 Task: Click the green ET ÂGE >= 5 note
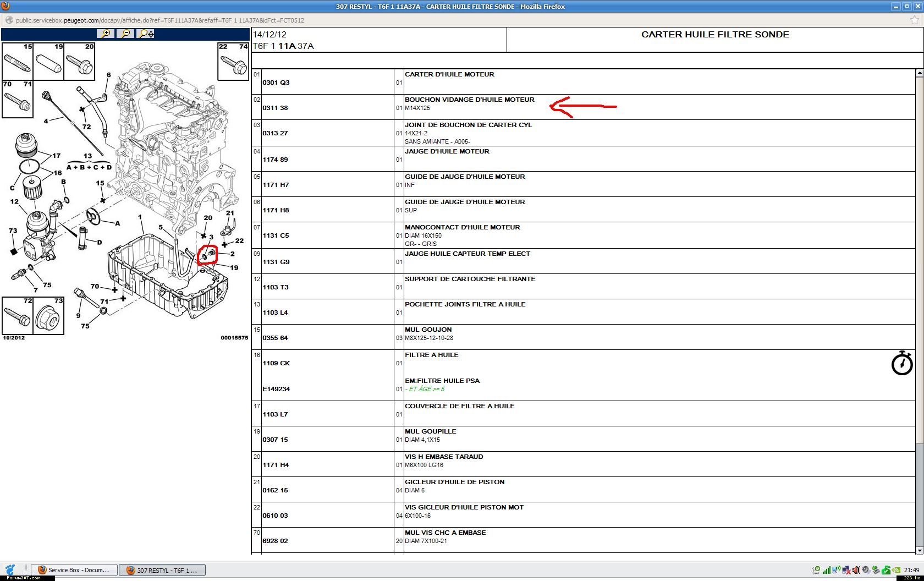tap(425, 389)
